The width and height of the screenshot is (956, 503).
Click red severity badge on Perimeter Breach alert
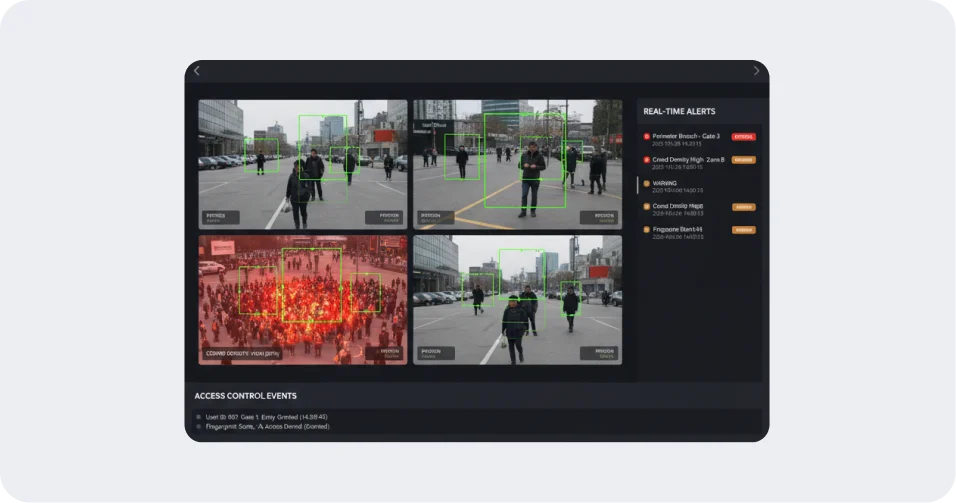click(x=743, y=137)
